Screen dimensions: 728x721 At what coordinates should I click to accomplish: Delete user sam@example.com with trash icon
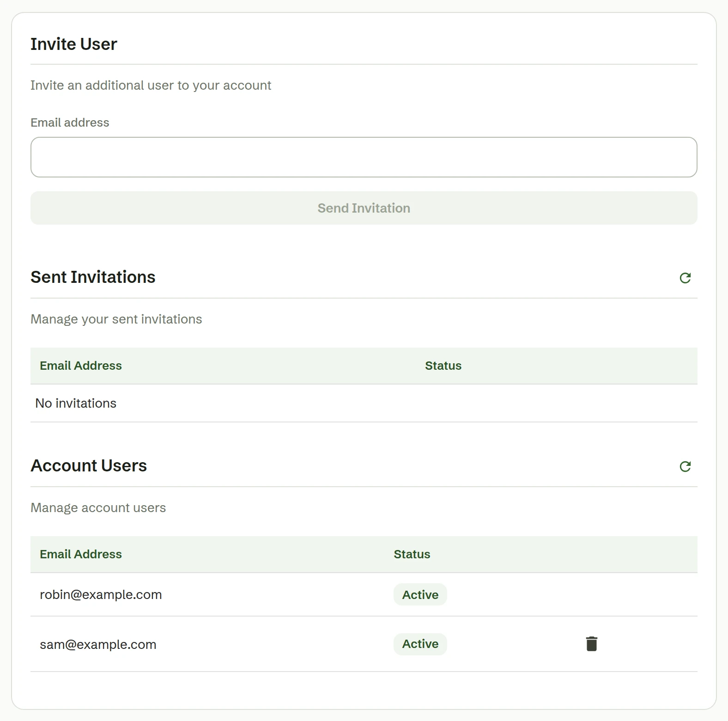tap(592, 644)
